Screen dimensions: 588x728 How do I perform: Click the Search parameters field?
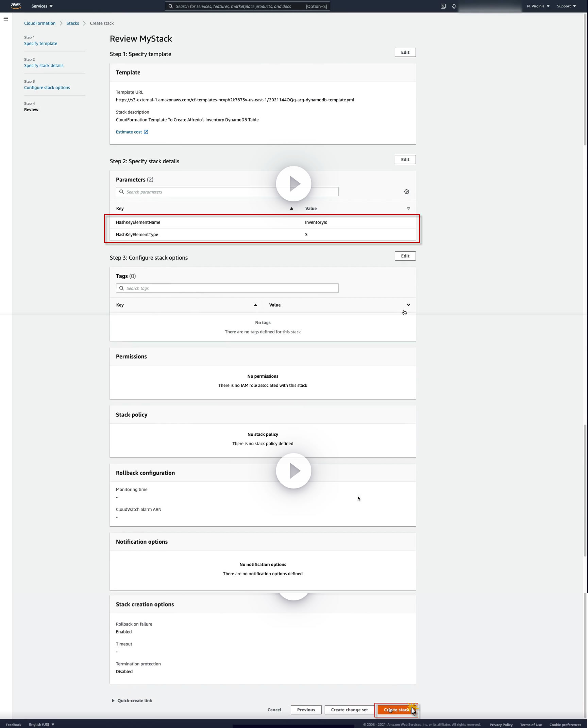227,192
